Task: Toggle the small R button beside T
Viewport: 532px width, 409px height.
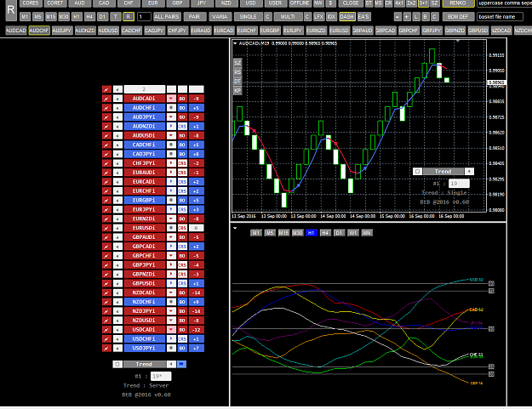Action: tap(129, 17)
